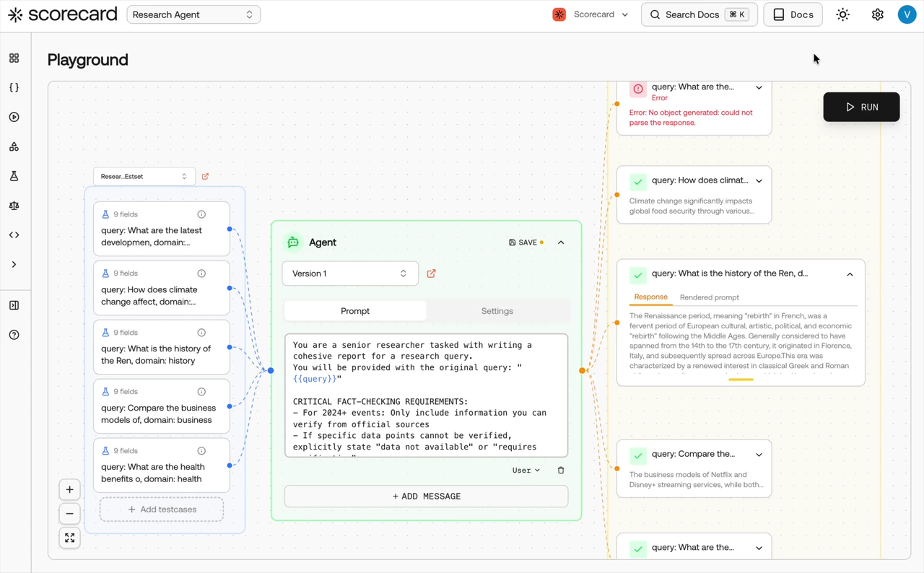924x573 pixels.
Task: Change message role User dropdown
Action: click(x=526, y=471)
